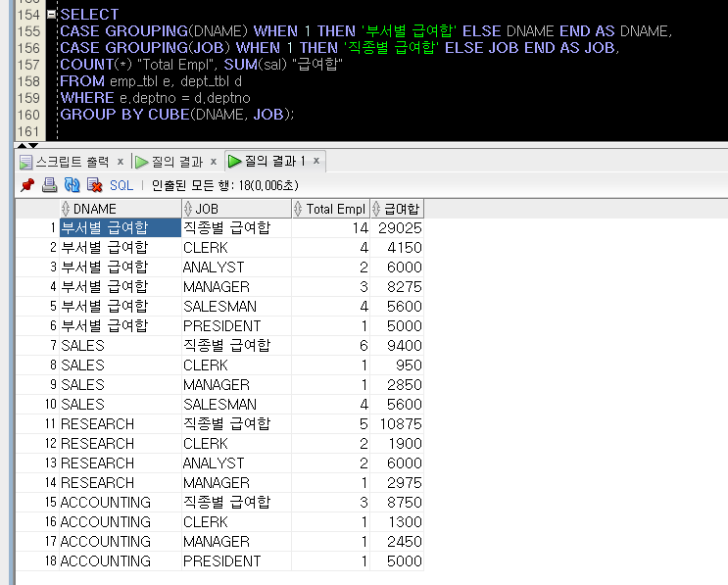
Task: Select the SALESMAN cell in row 10
Action: [237, 405]
